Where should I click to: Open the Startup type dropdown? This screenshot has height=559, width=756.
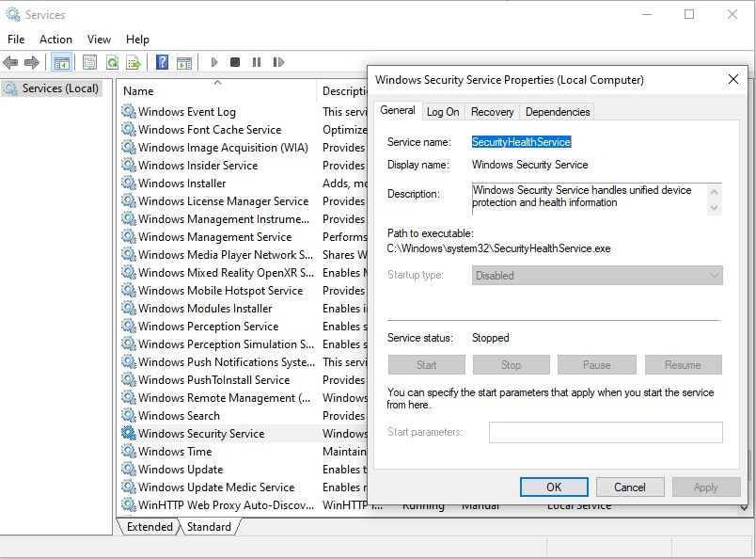(597, 275)
